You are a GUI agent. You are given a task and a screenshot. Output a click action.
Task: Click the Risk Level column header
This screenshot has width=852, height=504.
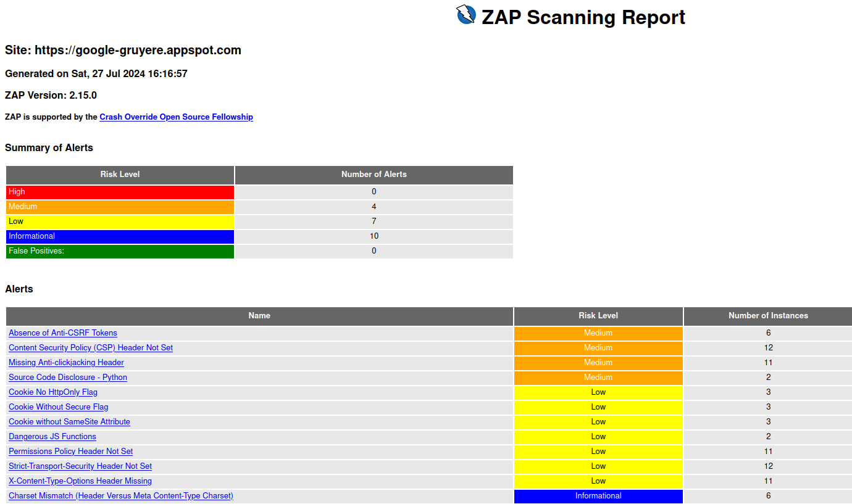[598, 316]
